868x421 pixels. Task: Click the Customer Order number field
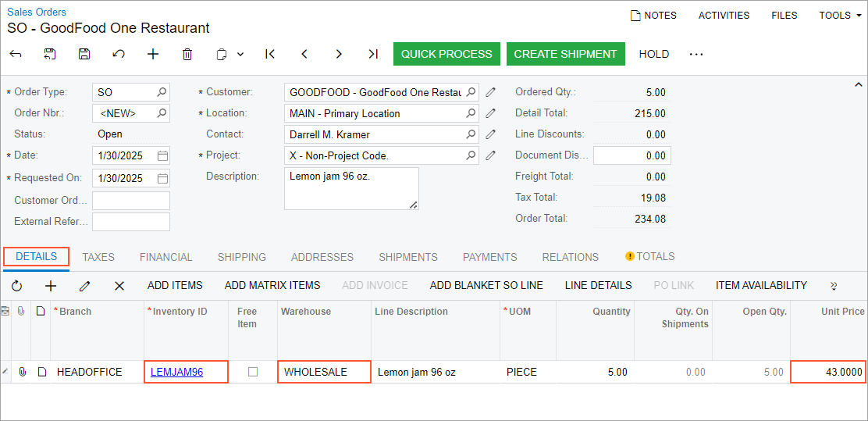tap(131, 201)
